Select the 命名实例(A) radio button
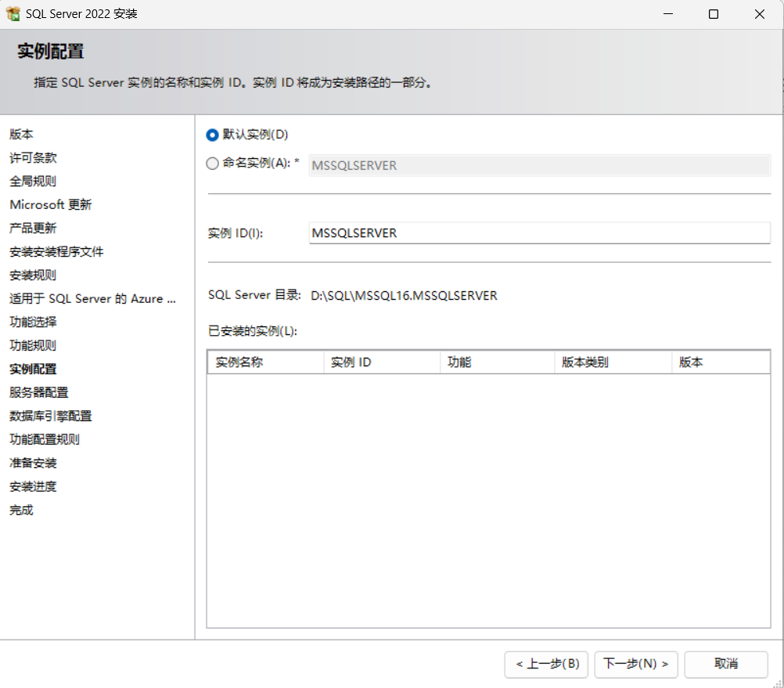This screenshot has height=688, width=784. 213,164
